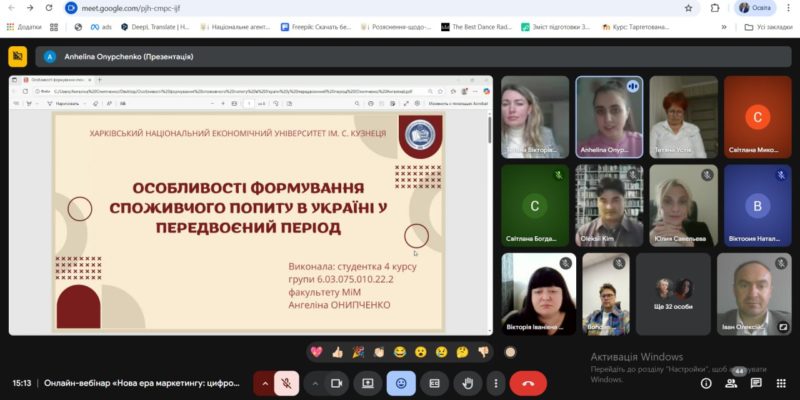Send the red heart emoji reaction

tap(317, 352)
